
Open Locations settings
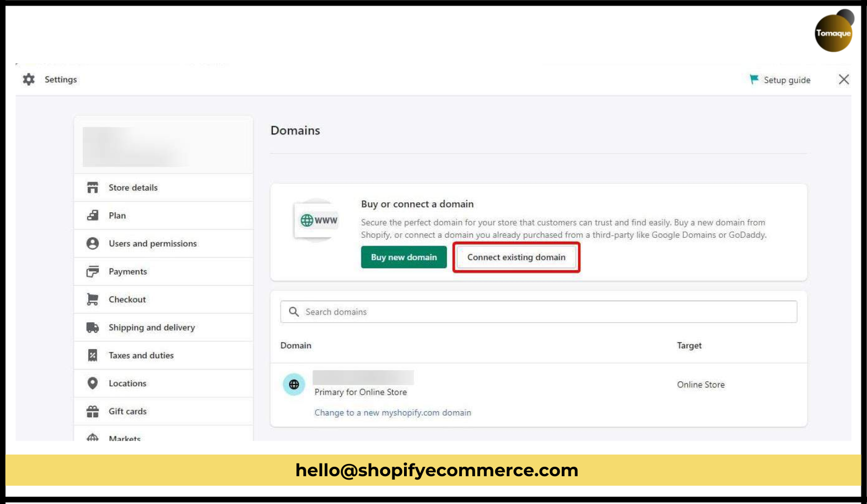163,383
